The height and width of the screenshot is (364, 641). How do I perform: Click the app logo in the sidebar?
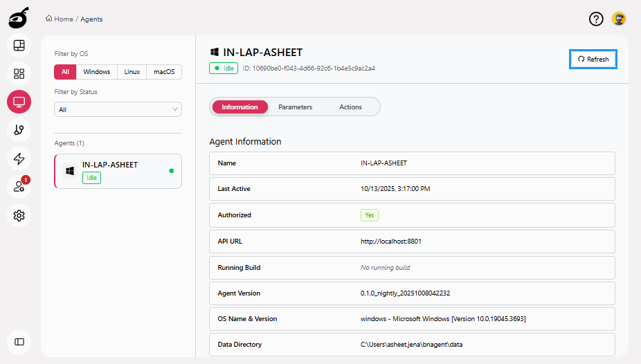coord(19,19)
